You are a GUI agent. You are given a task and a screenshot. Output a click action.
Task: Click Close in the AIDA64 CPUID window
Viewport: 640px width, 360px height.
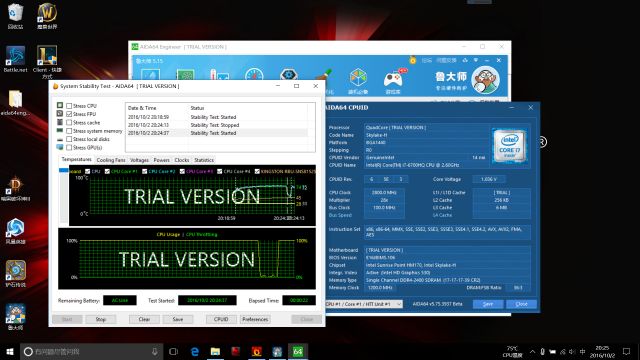(x=521, y=304)
